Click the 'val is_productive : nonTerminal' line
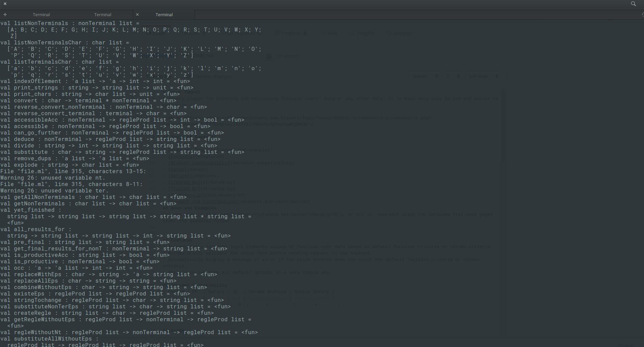The width and height of the screenshot is (644, 347). (80, 262)
